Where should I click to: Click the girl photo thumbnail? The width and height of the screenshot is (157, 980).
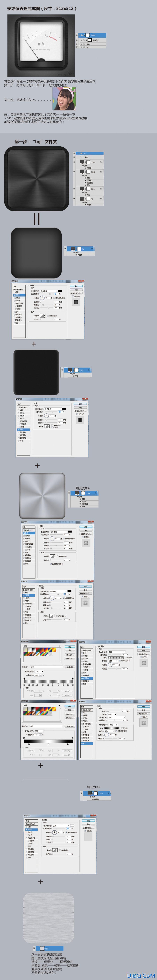pyautogui.click(x=64, y=99)
